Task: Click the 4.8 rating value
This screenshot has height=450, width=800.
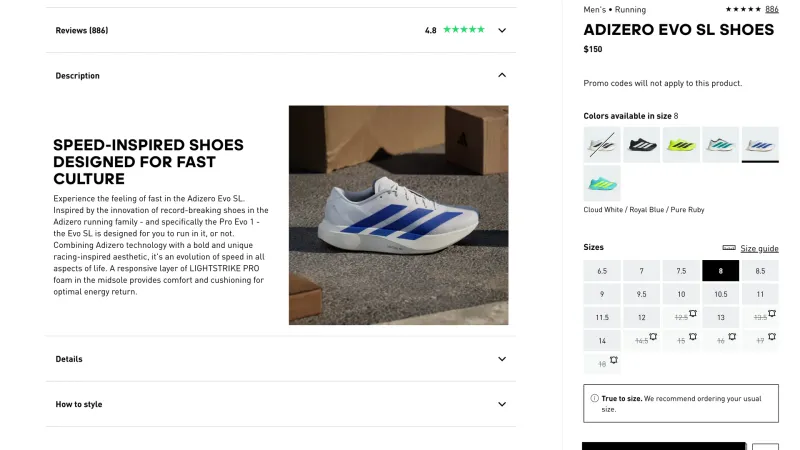Action: 431,31
